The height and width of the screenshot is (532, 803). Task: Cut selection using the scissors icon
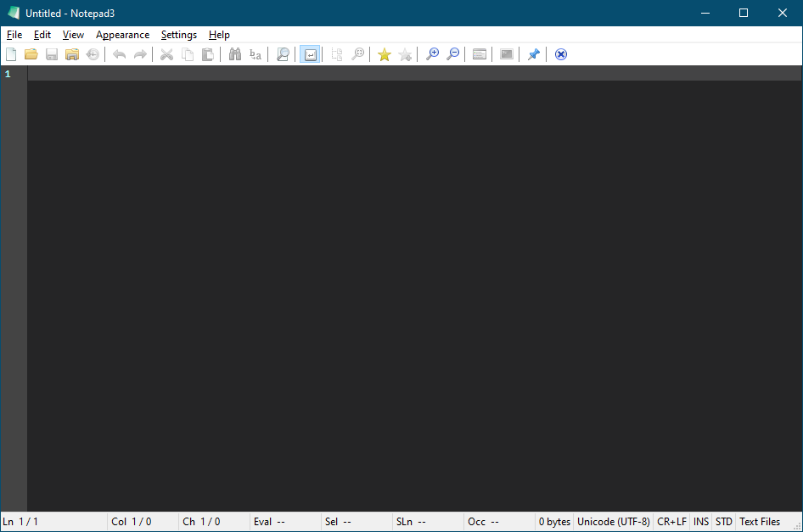coord(166,53)
